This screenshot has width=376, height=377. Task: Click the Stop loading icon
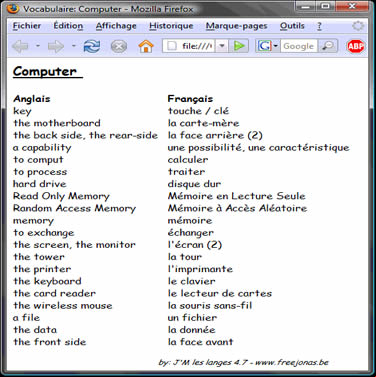119,46
